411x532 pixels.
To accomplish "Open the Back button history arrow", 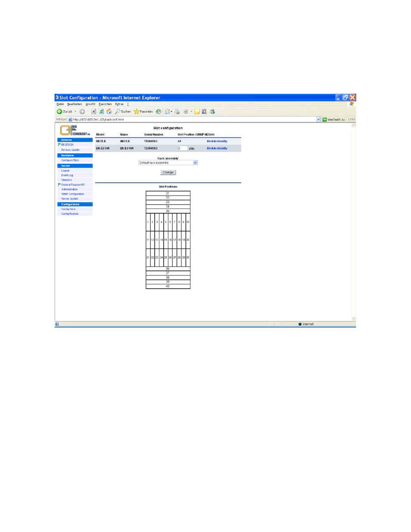I will [75, 112].
